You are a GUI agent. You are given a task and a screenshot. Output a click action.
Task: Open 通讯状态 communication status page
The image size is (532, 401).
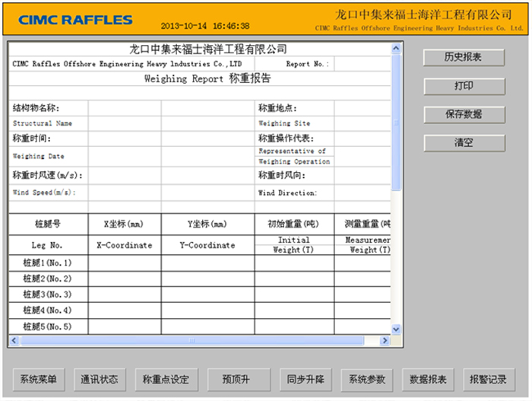[100, 379]
